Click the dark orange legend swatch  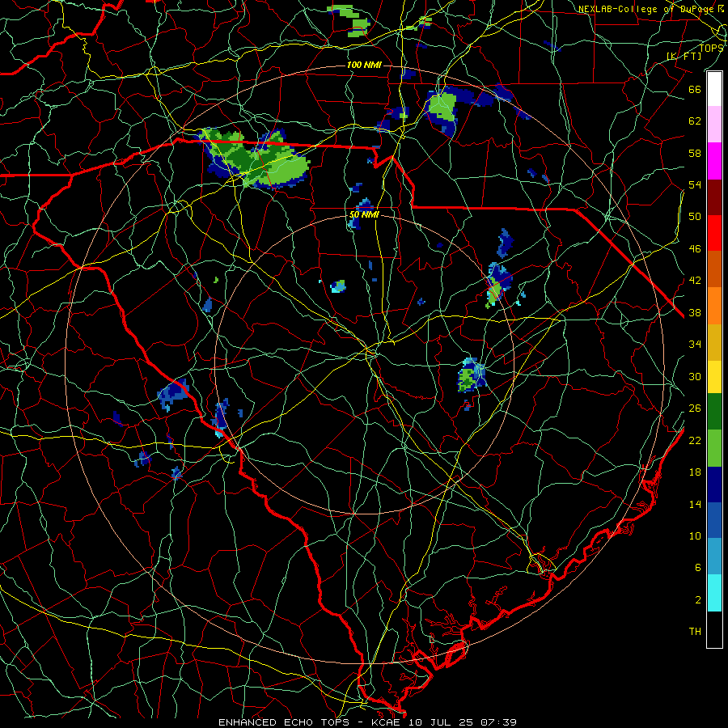(714, 269)
